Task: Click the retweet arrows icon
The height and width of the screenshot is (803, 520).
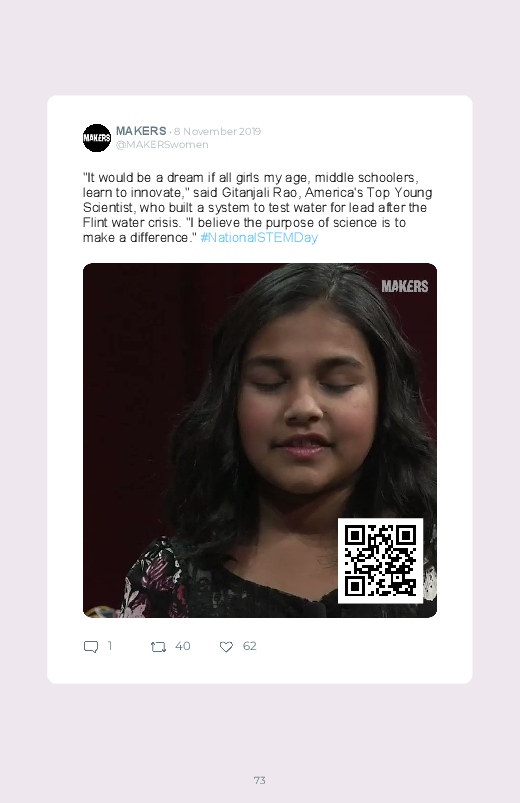Action: 158,647
